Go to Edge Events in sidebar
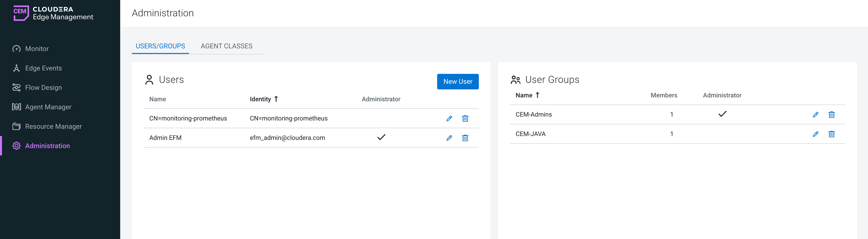Screen dimensions: 868x239 click(x=43, y=68)
